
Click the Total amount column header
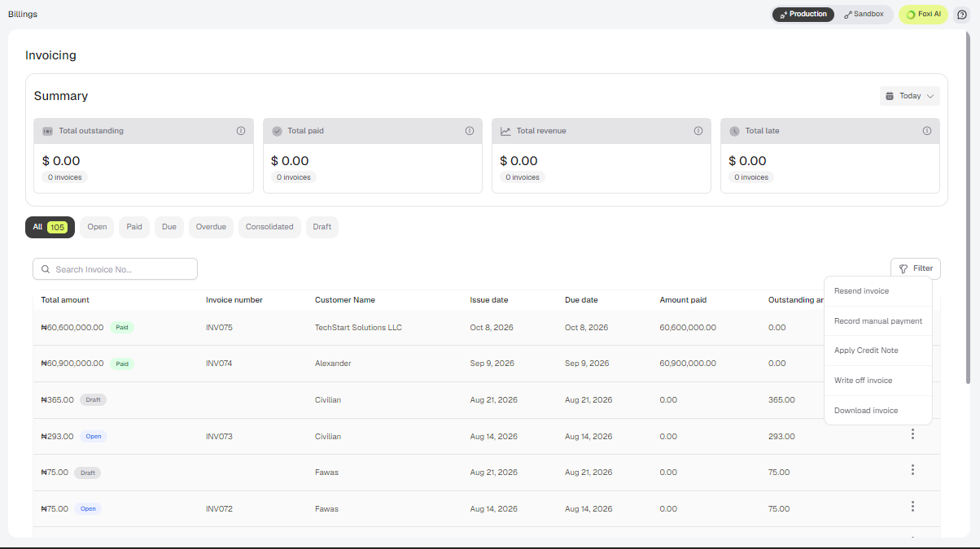(65, 300)
